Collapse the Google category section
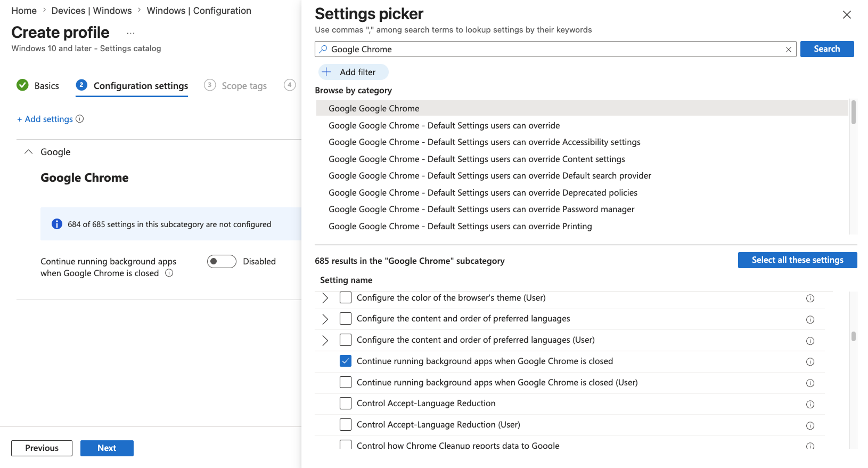The image size is (868, 468). (x=29, y=152)
